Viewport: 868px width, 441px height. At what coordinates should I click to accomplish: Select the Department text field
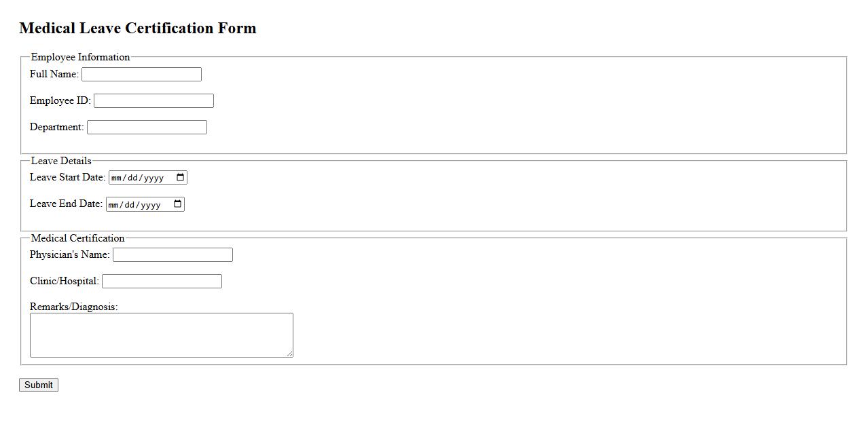(x=147, y=128)
